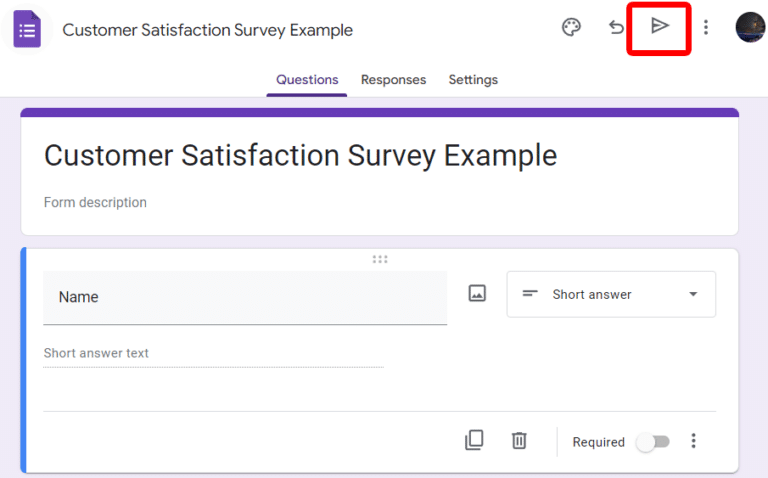
Task: Edit the large form title heading
Action: click(x=300, y=156)
